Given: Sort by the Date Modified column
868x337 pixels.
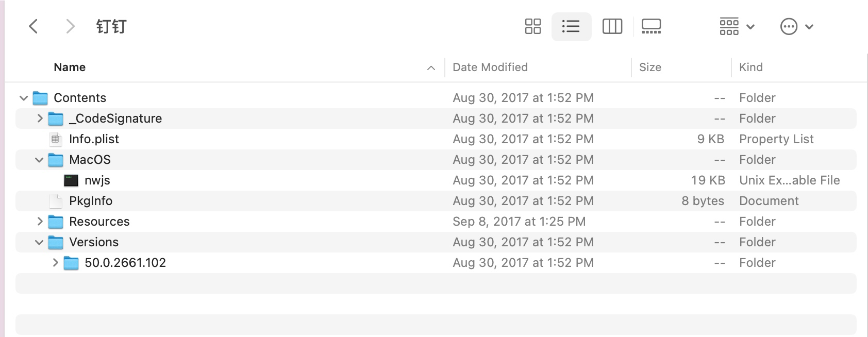Looking at the screenshot, I should pos(490,67).
